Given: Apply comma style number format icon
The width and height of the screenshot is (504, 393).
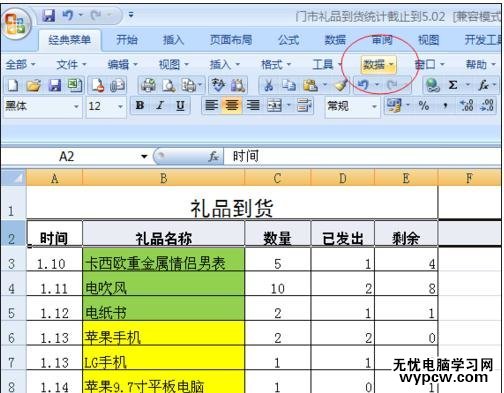Looking at the screenshot, I should 445,107.
